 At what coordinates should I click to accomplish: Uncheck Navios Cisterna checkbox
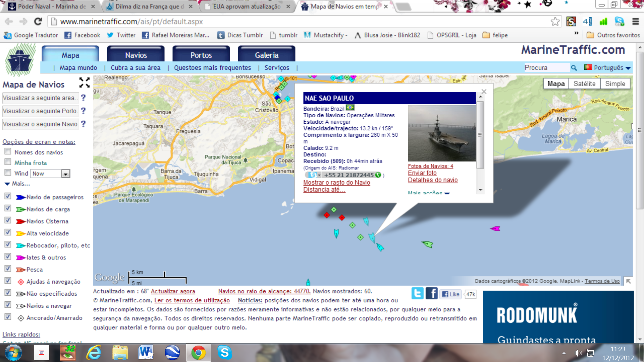(x=8, y=220)
